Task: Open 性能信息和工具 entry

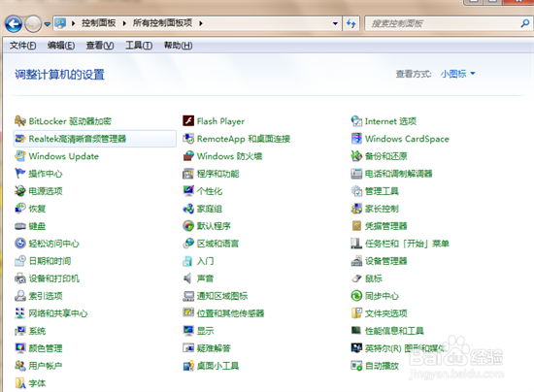Action: 394,331
